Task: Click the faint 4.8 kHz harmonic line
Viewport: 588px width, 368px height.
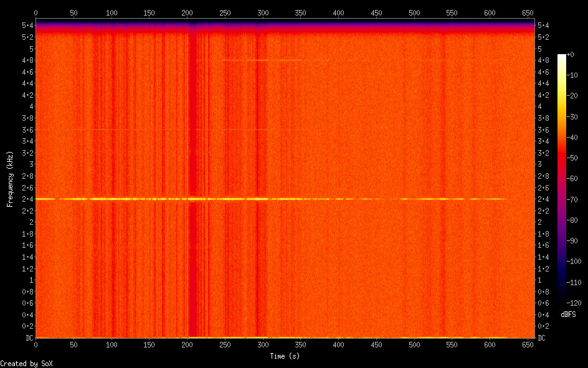Action: (262, 60)
